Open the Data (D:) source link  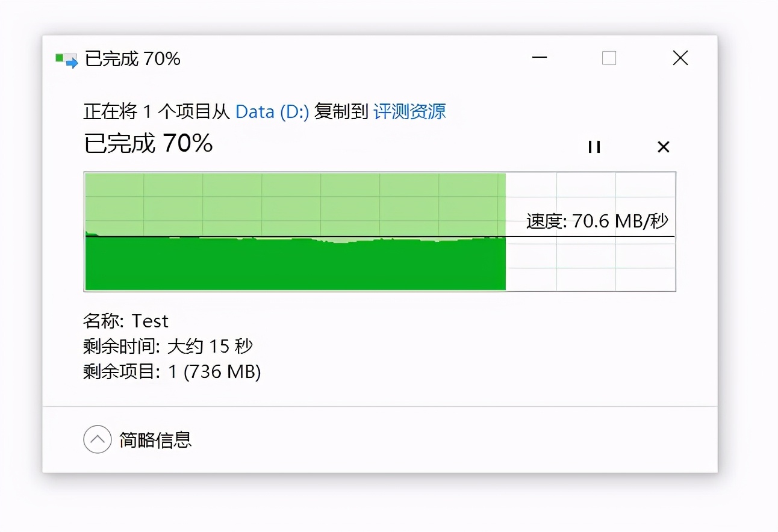(x=272, y=112)
